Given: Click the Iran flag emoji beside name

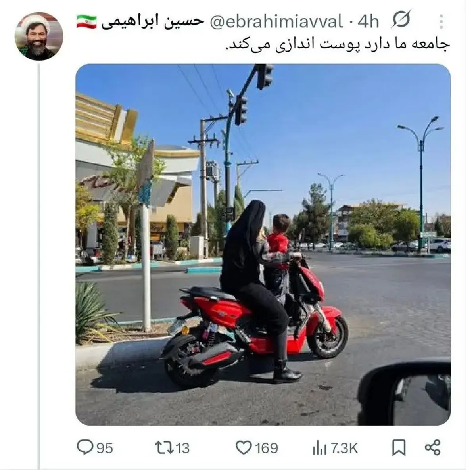Looking at the screenshot, I should coord(86,21).
